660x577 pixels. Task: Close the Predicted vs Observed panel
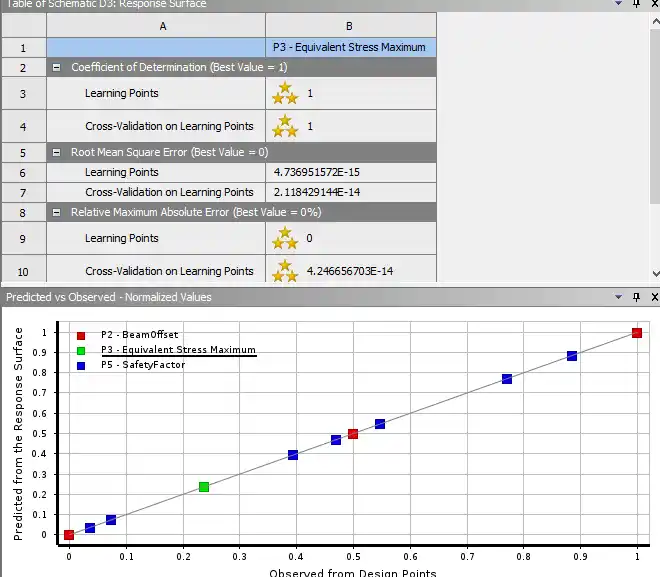coord(655,297)
